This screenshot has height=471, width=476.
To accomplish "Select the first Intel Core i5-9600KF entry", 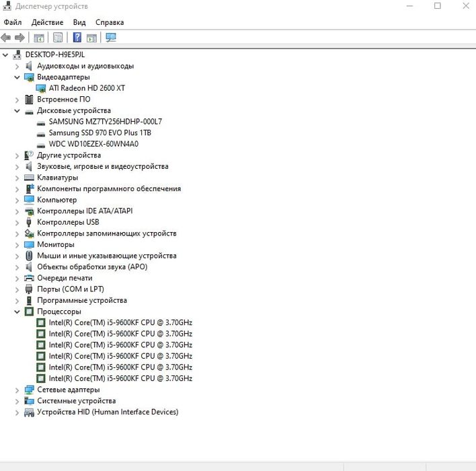I will pos(120,322).
